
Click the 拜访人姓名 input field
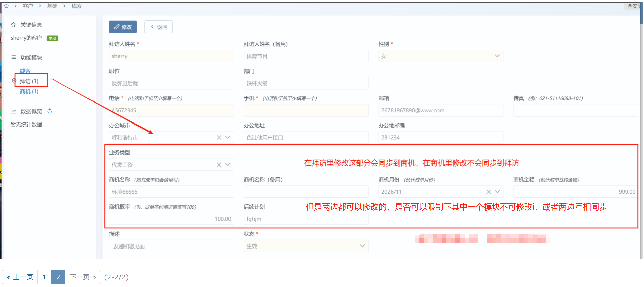pos(171,56)
